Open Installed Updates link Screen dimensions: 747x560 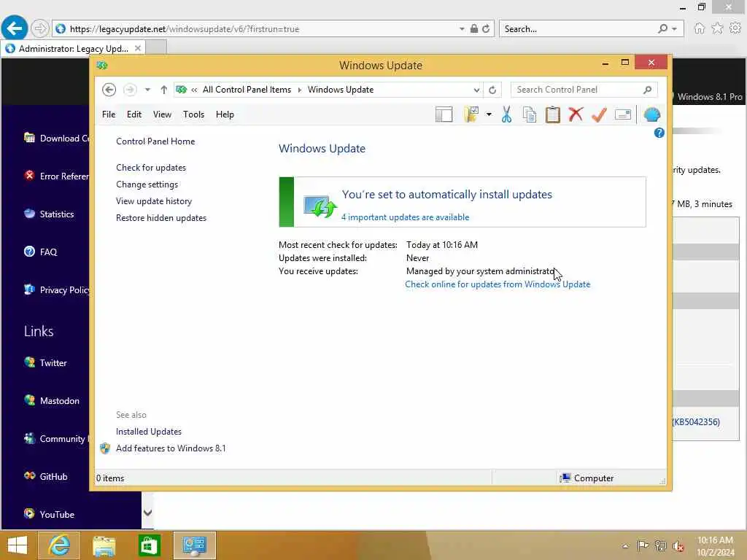click(x=149, y=432)
